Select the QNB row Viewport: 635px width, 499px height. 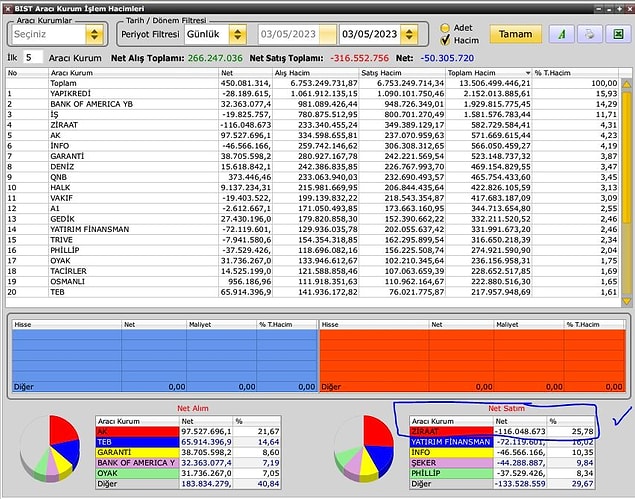point(312,177)
